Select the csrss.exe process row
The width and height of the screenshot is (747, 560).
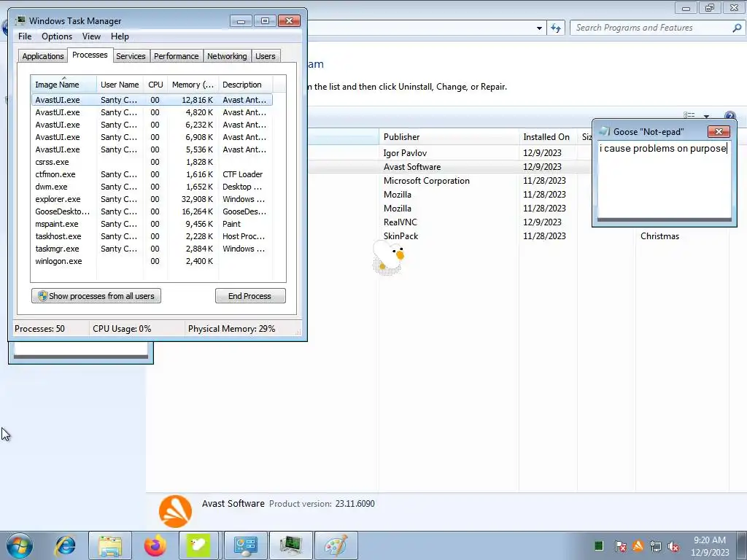pyautogui.click(x=152, y=162)
